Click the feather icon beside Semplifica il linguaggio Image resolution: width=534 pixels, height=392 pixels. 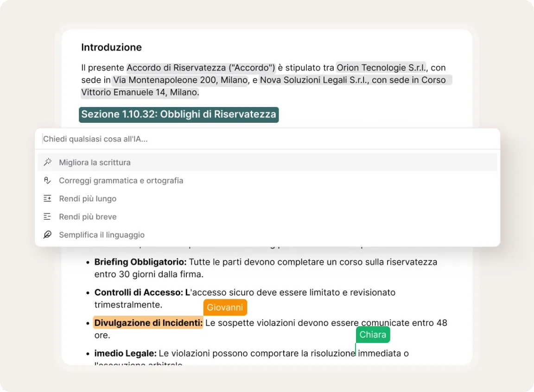tap(47, 234)
